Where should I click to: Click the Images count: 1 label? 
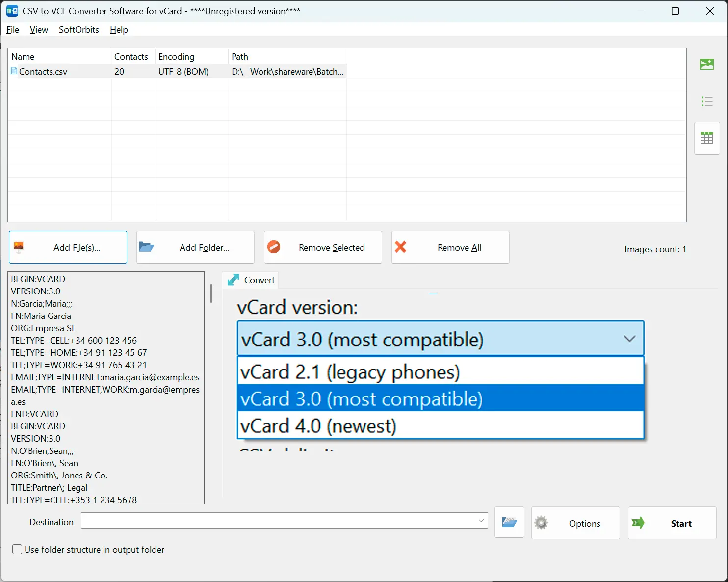(x=655, y=249)
